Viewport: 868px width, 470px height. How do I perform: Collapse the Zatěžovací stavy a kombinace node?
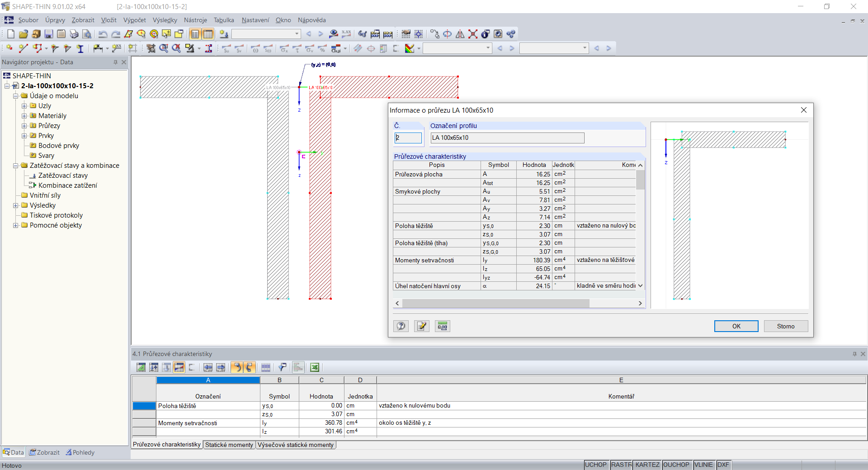(x=16, y=166)
